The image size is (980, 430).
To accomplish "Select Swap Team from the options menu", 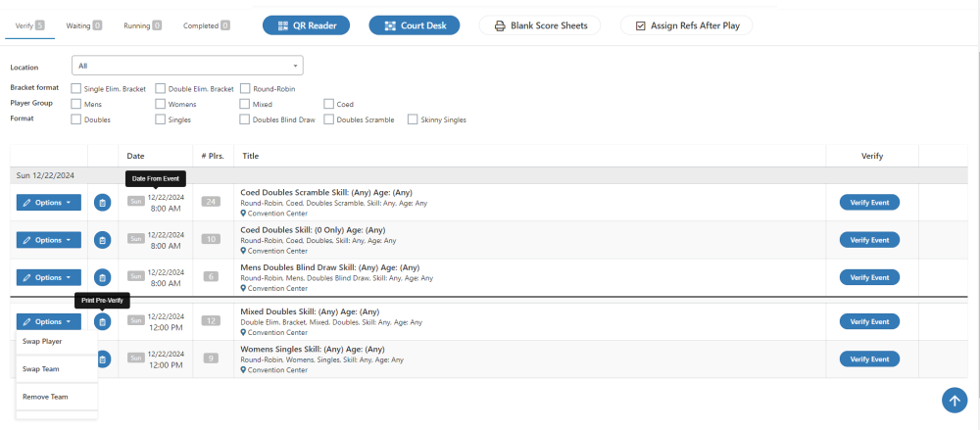I will pos(41,369).
